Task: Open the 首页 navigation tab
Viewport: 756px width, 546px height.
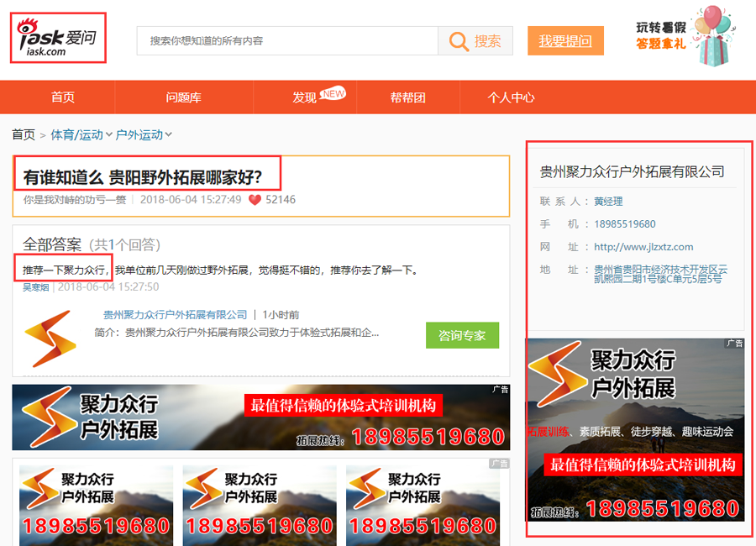Action: (x=63, y=97)
